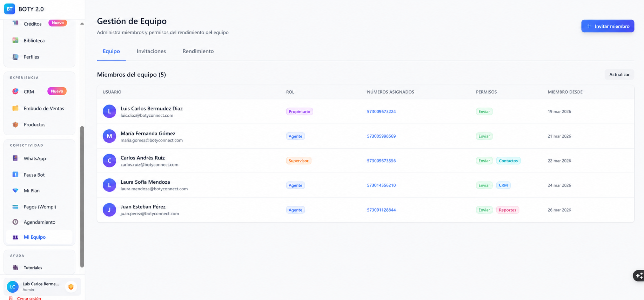This screenshot has width=644, height=300.
Task: Click the Actualizar button
Action: [x=619, y=75]
